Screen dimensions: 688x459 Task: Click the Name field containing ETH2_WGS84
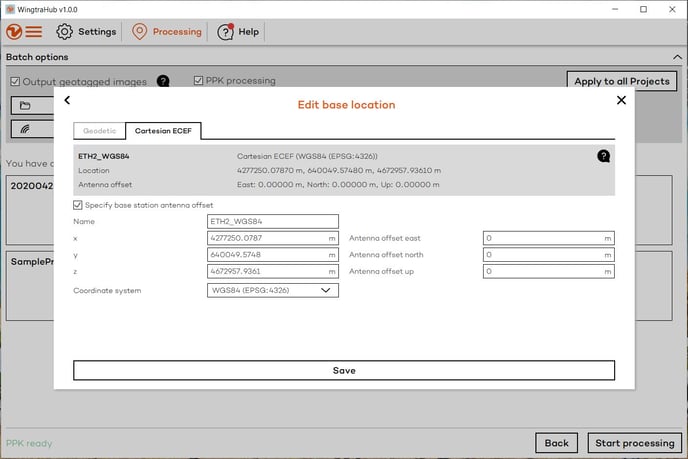point(272,222)
